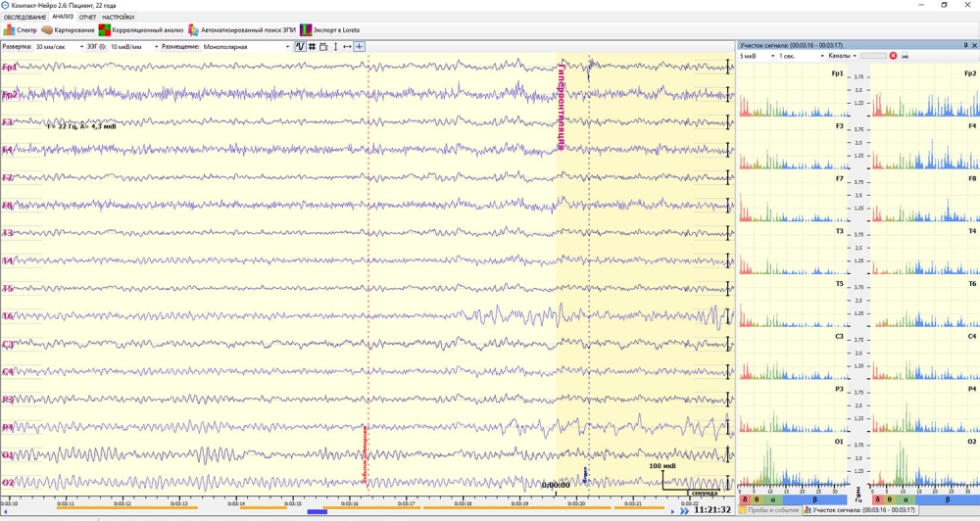Image resolution: width=980 pixels, height=521 pixels.
Task: Pin the Участок сигнала panel
Action: tap(963, 45)
